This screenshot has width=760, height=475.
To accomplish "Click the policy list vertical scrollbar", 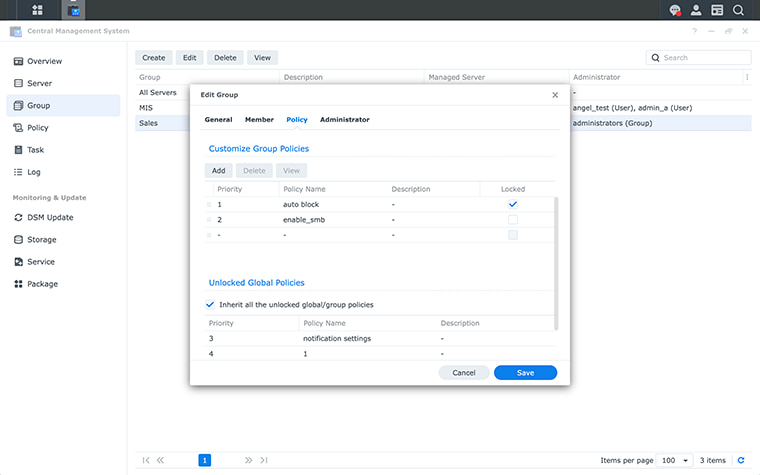I will (556, 262).
